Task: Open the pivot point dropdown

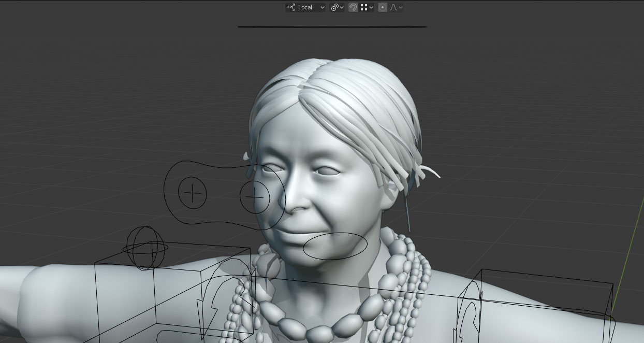Action: [x=337, y=7]
